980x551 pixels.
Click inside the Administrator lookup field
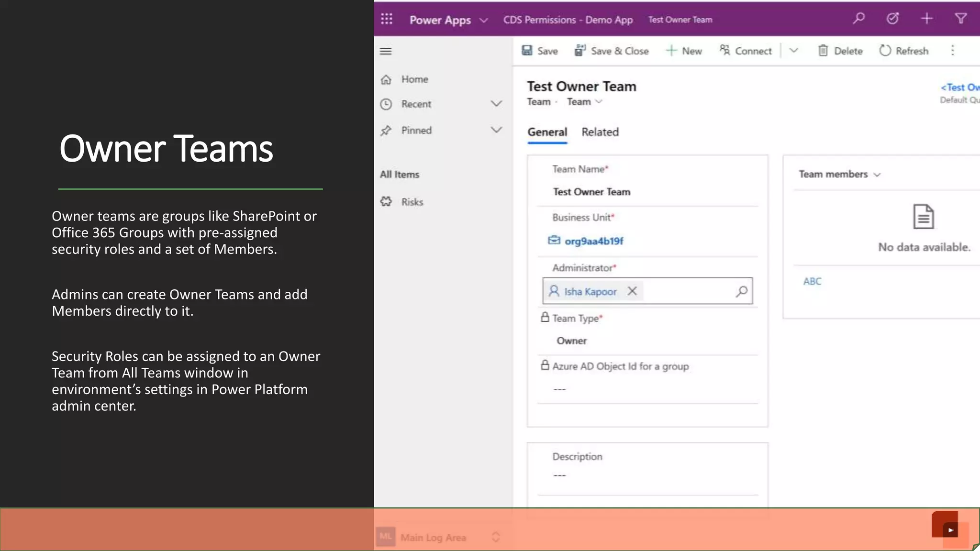[647, 291]
